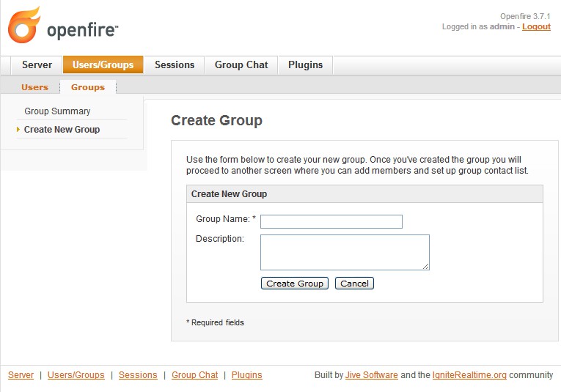Select the Users/Groups tab
Viewport: 561px width, 392px height.
coord(103,65)
